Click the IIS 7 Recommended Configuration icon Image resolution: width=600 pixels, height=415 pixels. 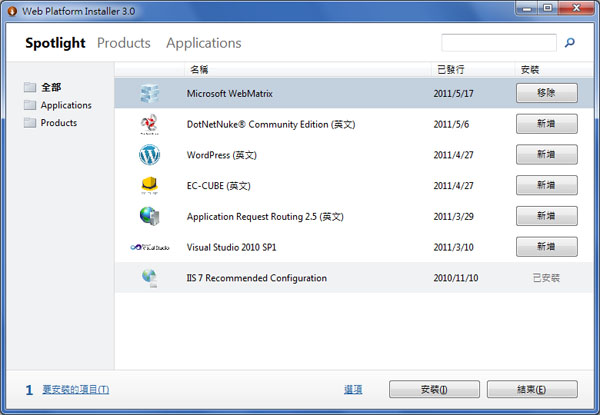pos(150,278)
